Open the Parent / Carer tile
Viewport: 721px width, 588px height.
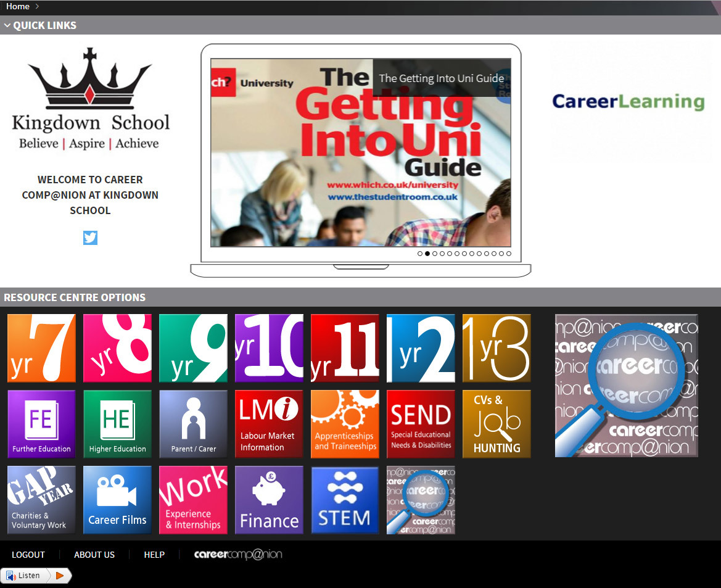(x=193, y=424)
